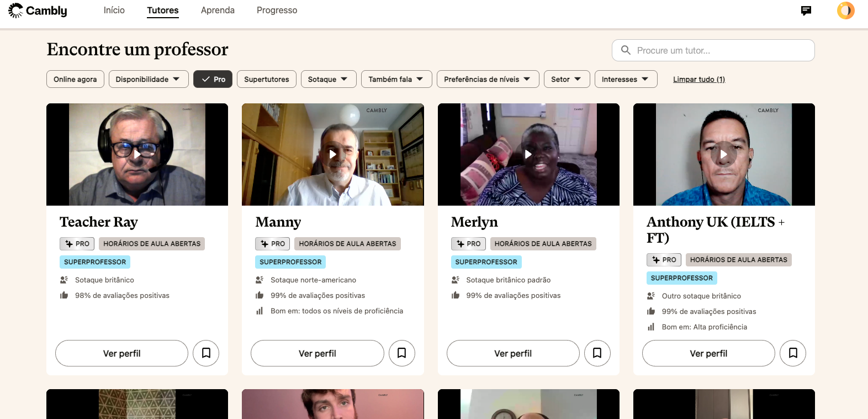
Task: Click into the Procure um tutor search field
Action: (x=713, y=50)
